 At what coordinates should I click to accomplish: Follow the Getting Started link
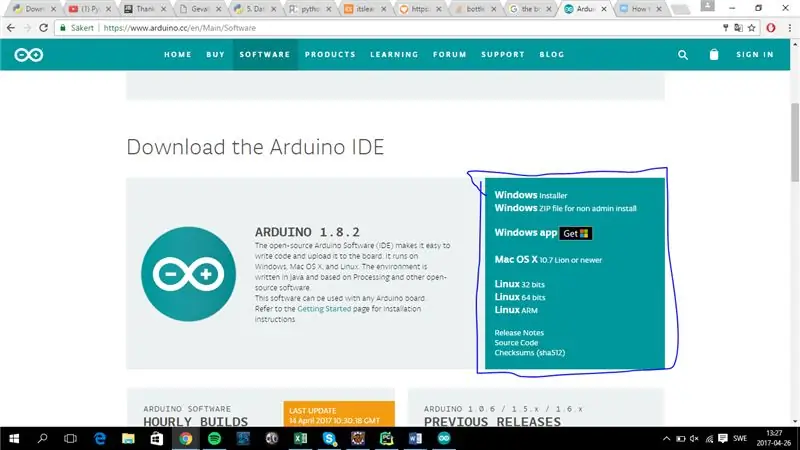324,309
